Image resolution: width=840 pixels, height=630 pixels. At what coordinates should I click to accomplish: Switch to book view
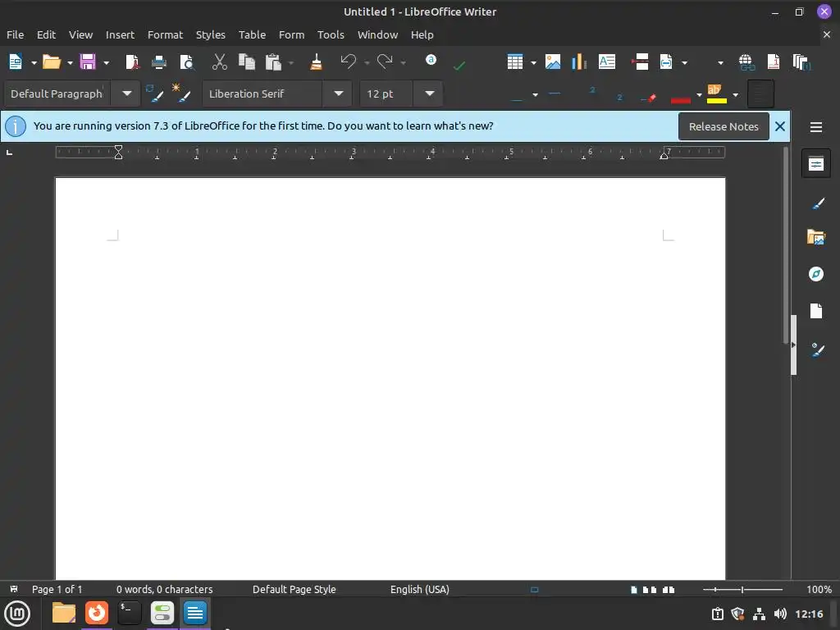pos(669,590)
